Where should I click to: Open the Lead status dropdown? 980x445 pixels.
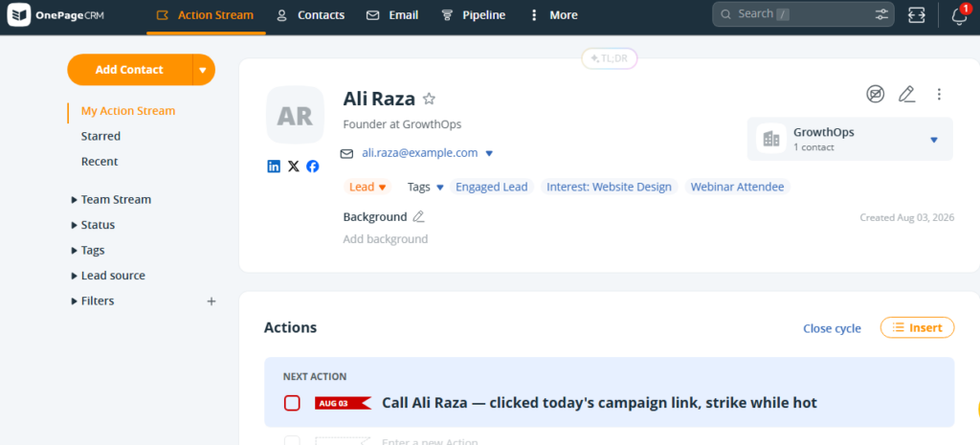pos(367,187)
